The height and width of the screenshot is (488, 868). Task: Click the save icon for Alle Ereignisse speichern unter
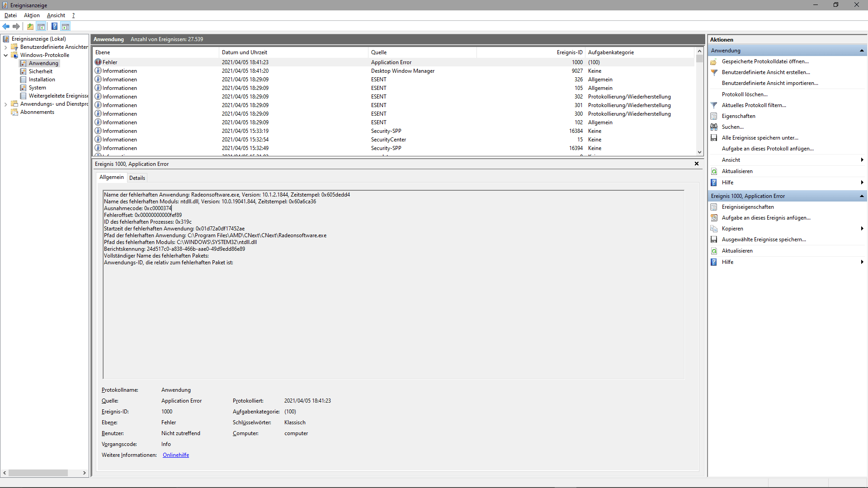click(714, 138)
